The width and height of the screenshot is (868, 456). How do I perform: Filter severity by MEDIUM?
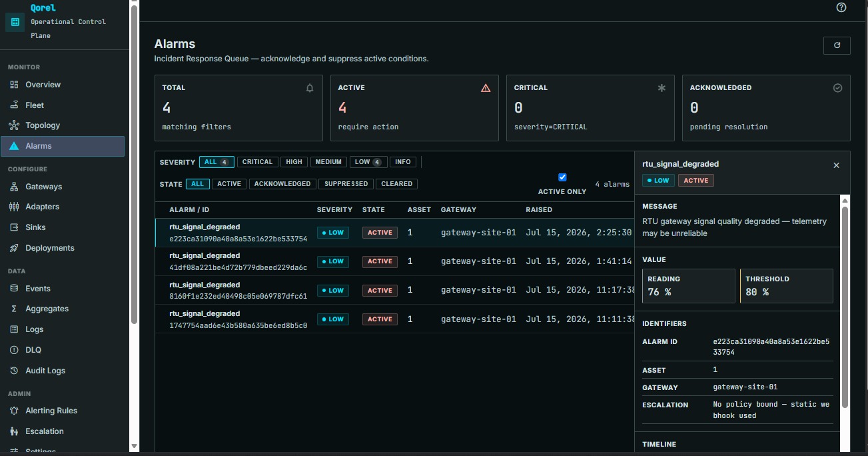coord(328,162)
